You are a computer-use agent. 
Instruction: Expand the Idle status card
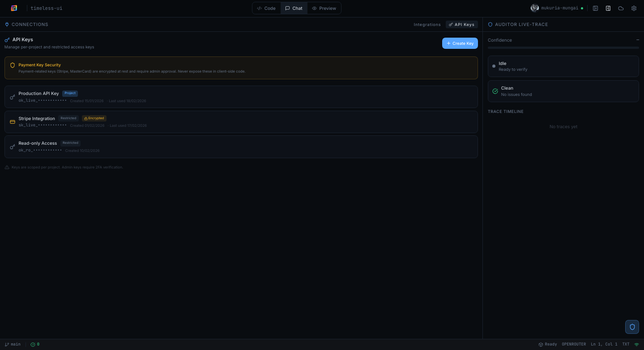tap(563, 66)
